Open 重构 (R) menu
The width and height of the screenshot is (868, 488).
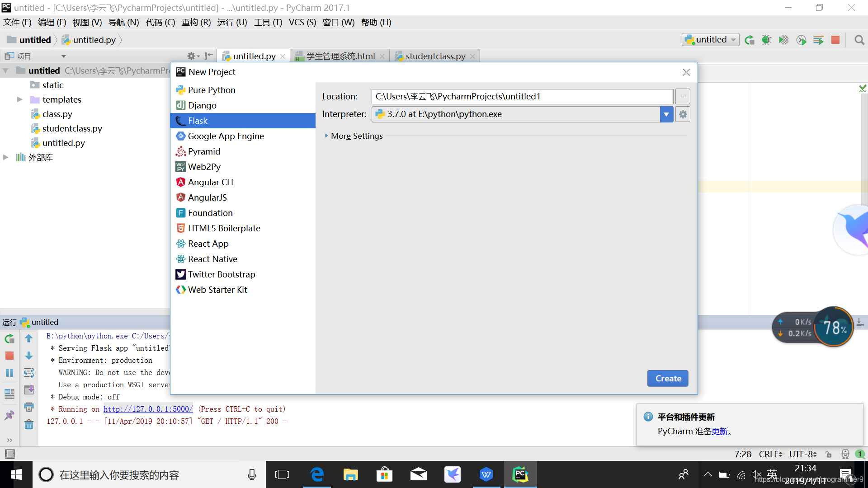(196, 23)
